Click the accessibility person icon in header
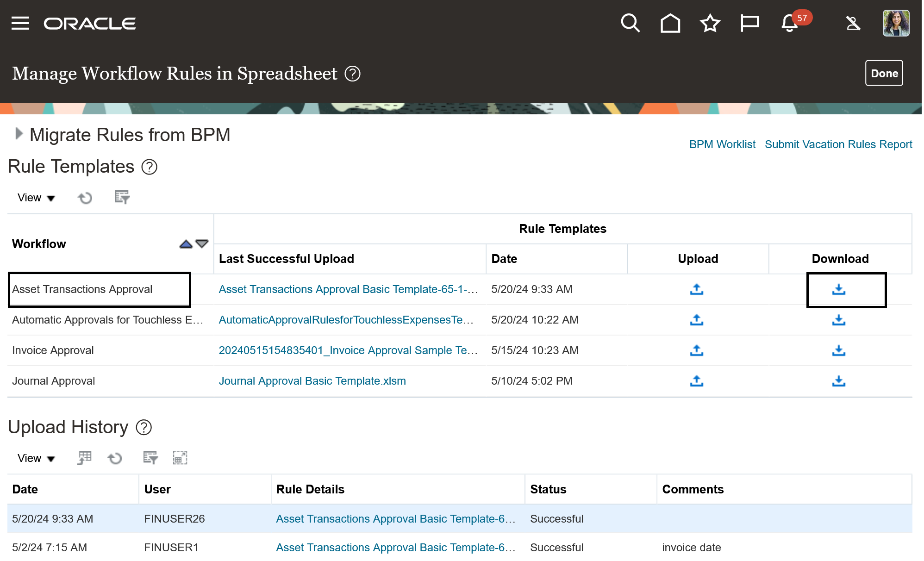 853,23
